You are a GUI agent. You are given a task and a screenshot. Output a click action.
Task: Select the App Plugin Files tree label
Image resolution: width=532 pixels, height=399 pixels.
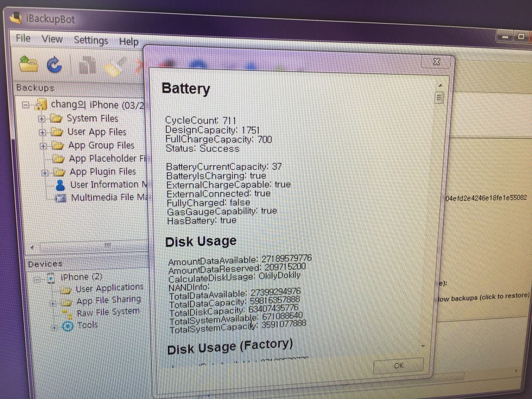click(103, 172)
